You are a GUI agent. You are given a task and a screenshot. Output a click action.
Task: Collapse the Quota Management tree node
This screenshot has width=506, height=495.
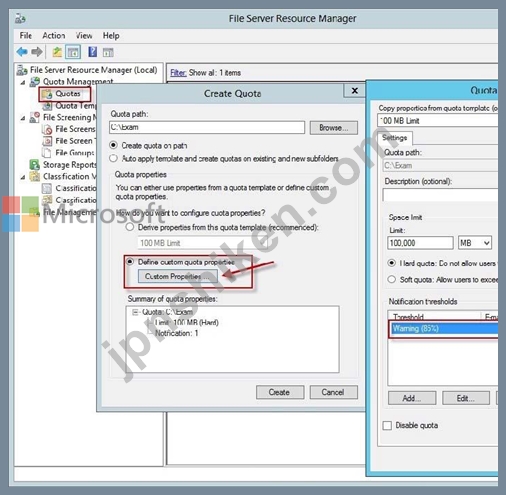point(23,82)
